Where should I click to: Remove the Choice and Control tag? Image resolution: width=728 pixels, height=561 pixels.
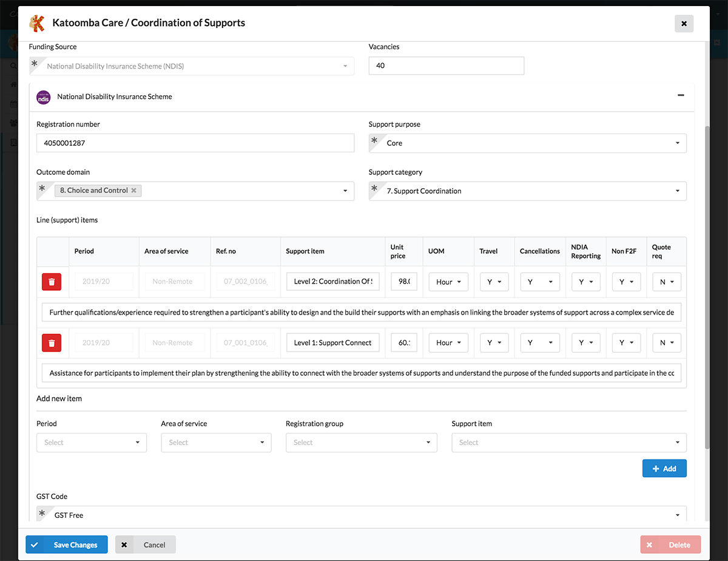[134, 191]
